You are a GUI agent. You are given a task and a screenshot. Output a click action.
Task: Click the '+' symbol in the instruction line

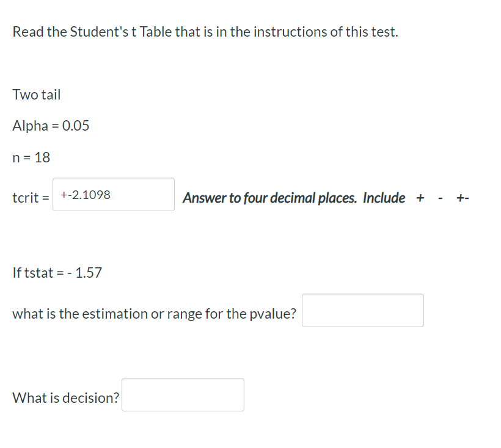coord(420,197)
